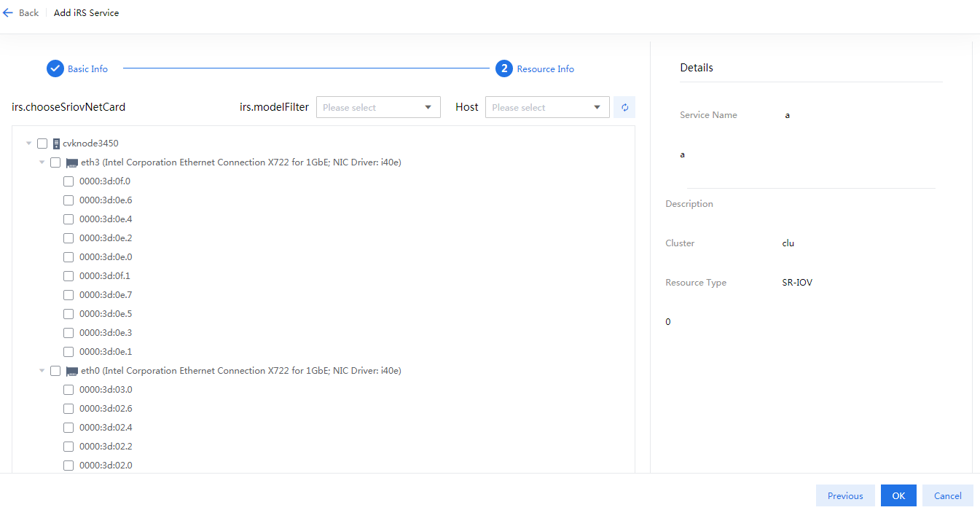Collapse the eth3 tree node
Screen dimensions: 980x510
coord(42,162)
